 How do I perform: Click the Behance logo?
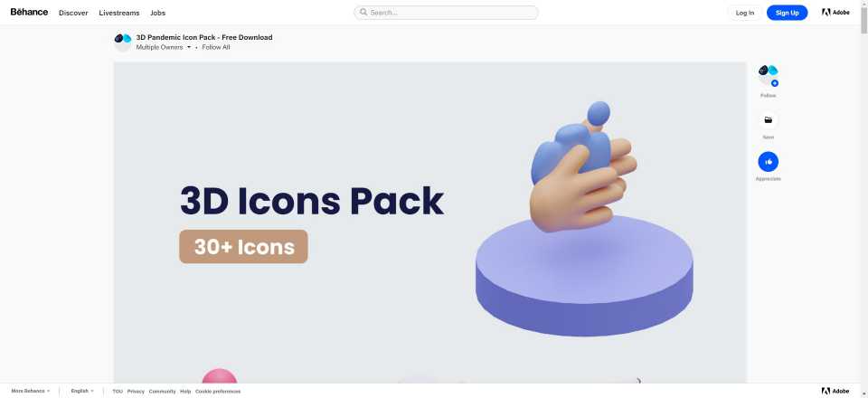click(x=29, y=12)
